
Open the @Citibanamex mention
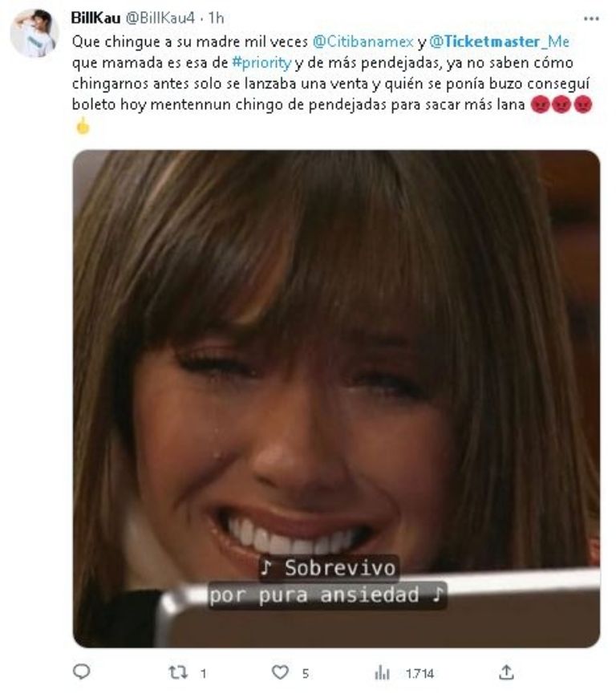pos(363,42)
